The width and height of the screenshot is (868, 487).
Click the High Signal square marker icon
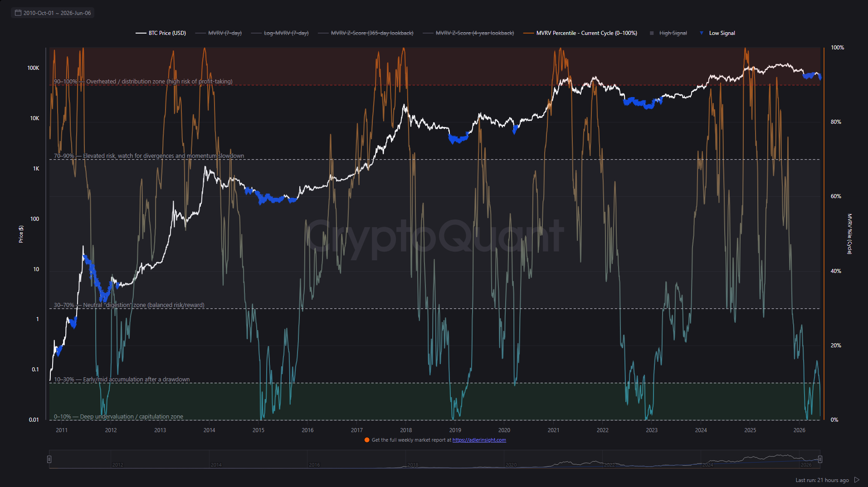[x=652, y=33]
